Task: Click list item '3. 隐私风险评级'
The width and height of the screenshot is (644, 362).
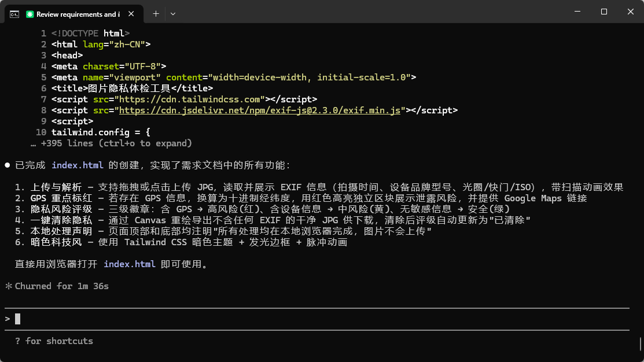Action: (53, 209)
